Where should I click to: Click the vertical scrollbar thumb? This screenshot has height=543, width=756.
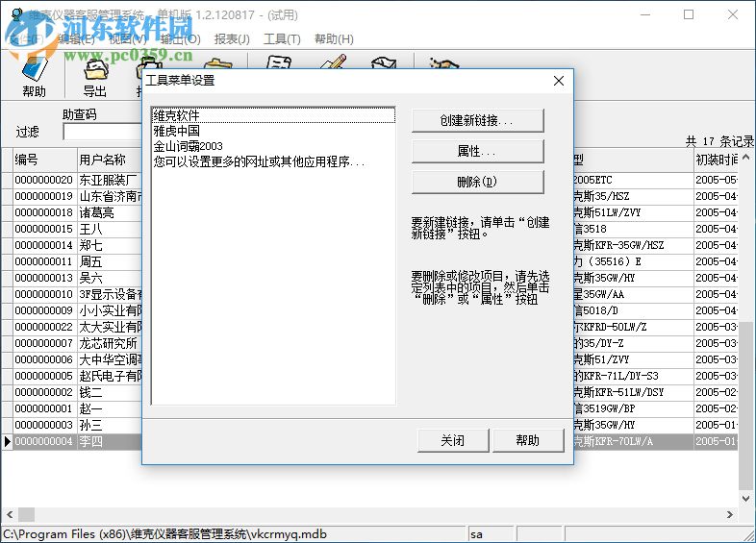click(x=745, y=407)
